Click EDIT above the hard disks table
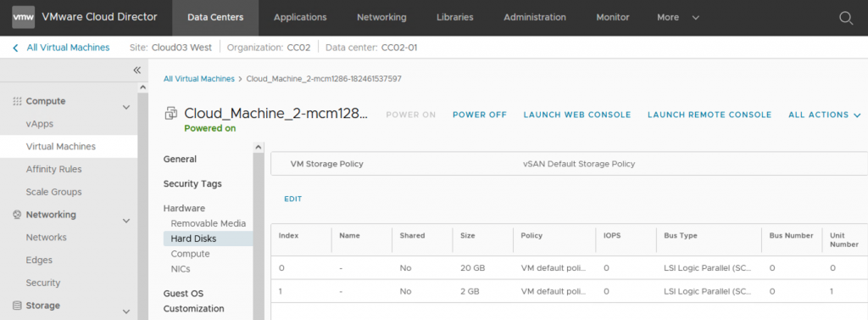868x320 pixels. 292,199
